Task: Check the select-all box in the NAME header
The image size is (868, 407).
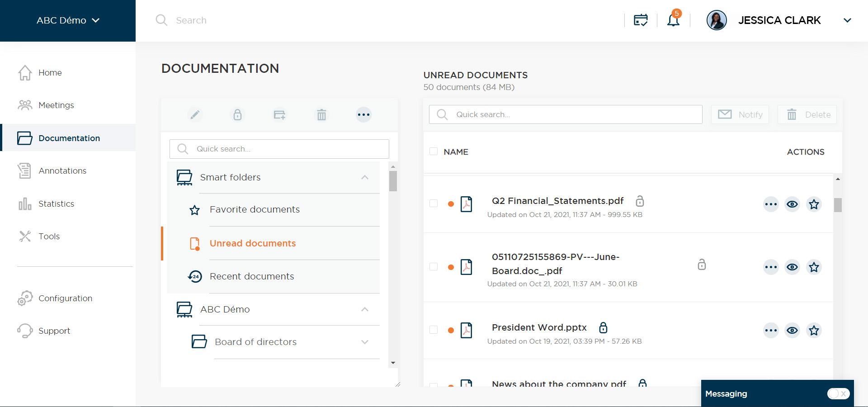Action: (434, 152)
